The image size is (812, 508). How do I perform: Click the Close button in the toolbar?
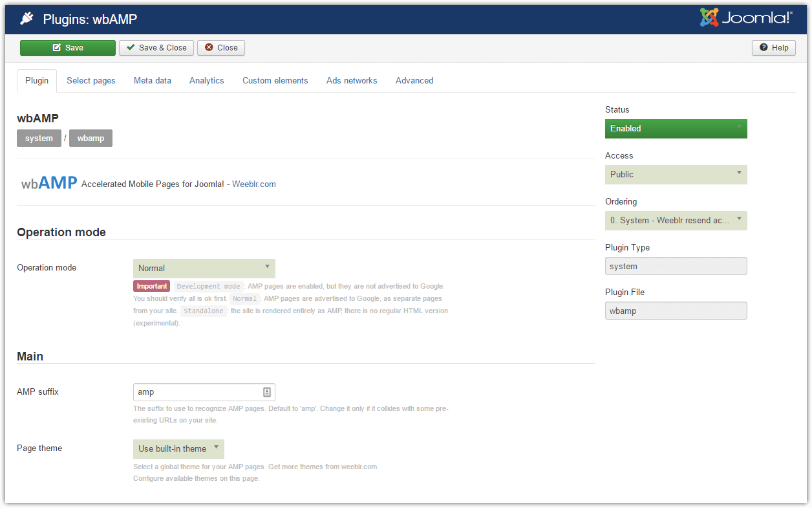[221, 48]
